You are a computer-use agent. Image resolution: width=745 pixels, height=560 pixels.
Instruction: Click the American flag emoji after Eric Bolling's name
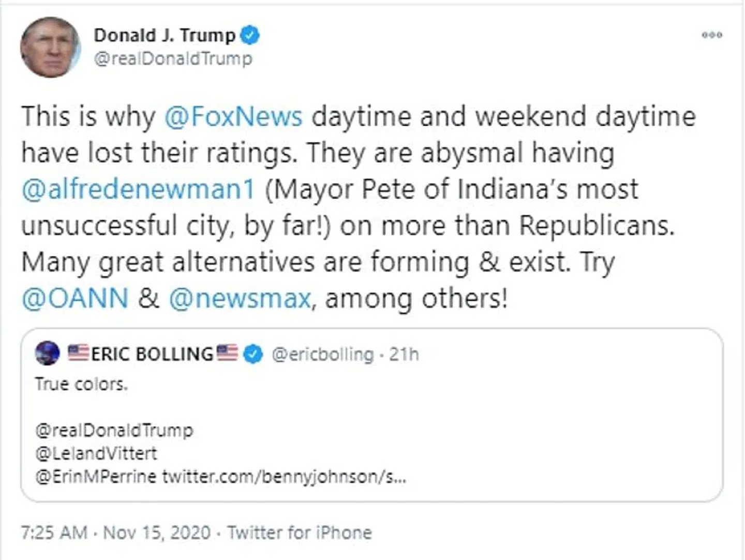(x=228, y=354)
